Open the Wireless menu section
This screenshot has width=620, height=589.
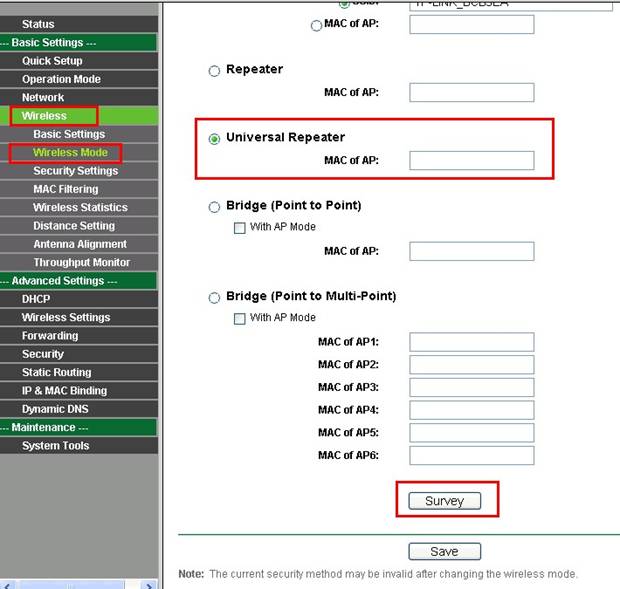coord(44,116)
